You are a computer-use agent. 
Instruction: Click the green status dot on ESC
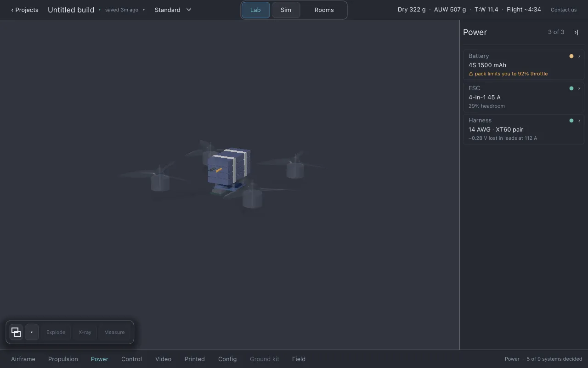[571, 88]
